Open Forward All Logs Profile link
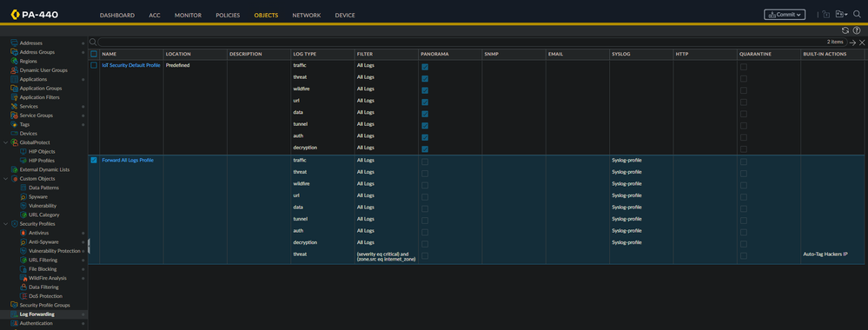 click(x=128, y=160)
